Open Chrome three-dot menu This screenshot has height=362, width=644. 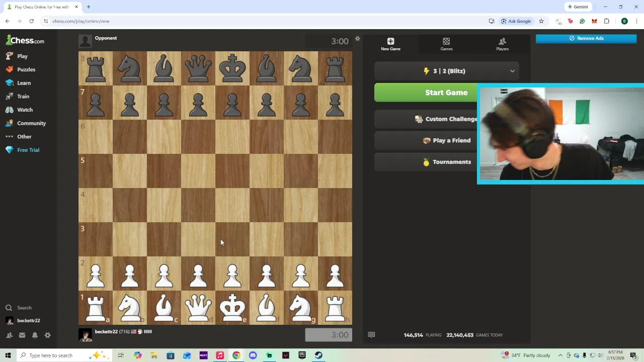[x=636, y=21]
